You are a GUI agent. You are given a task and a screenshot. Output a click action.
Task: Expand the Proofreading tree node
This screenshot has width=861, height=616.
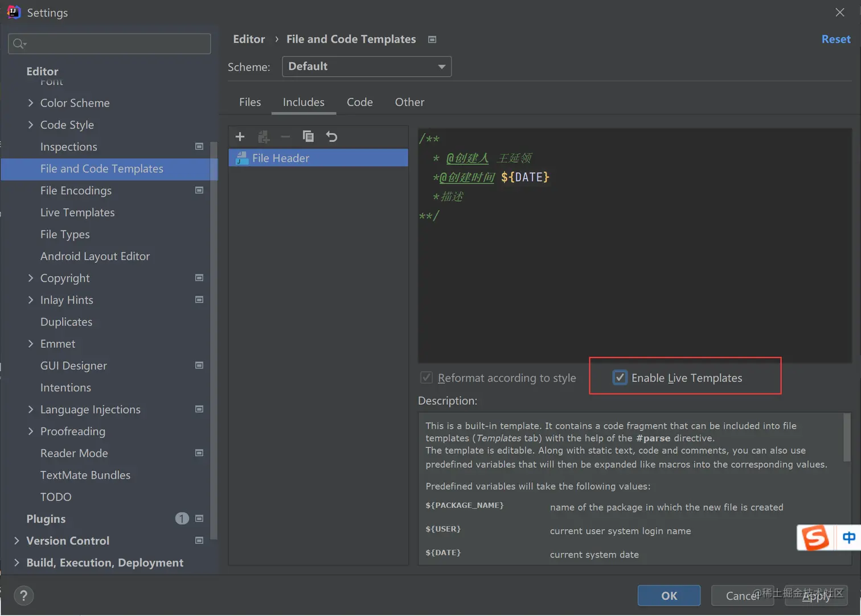pos(31,432)
